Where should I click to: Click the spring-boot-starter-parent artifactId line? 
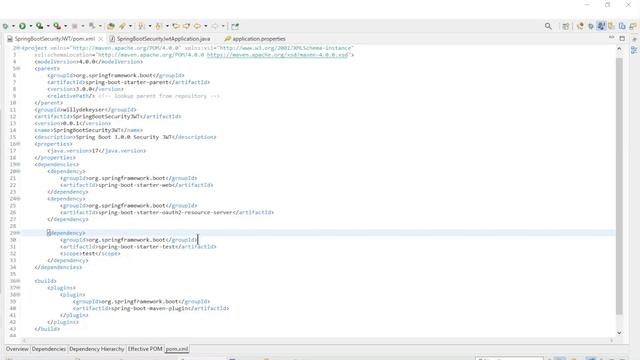pos(129,82)
